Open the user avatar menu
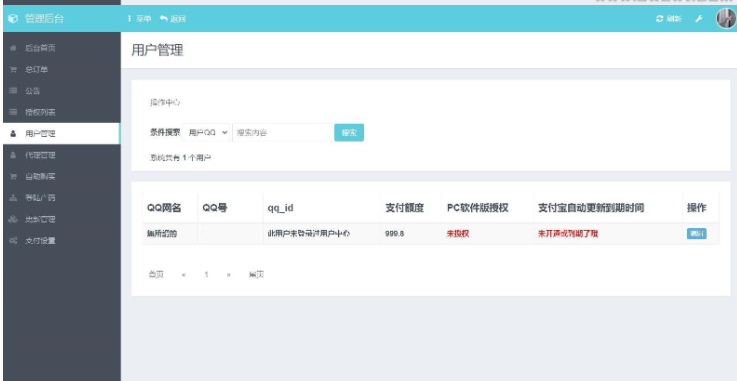This screenshot has width=737, height=381. coord(725,19)
